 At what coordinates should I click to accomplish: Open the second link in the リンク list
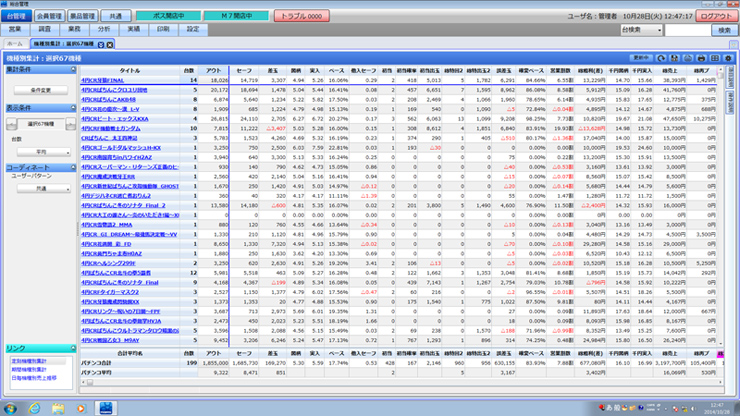29,370
